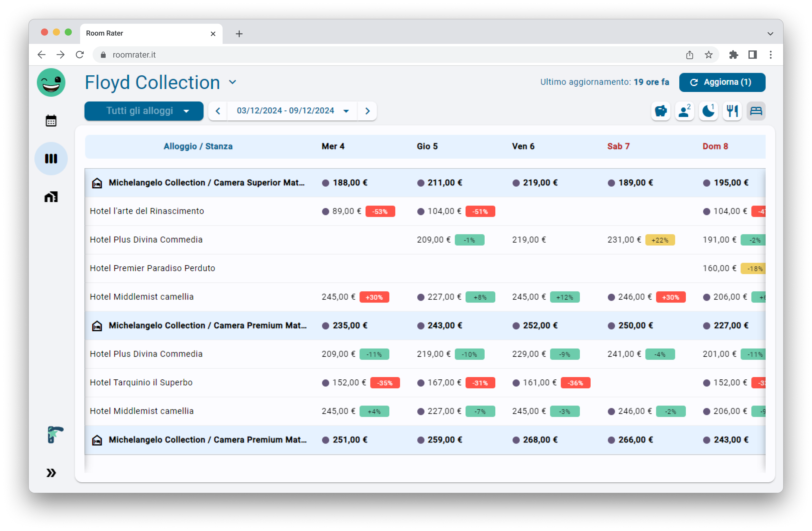Click the Ven 6 column header
Screen dimensions: 812x531
tap(523, 146)
